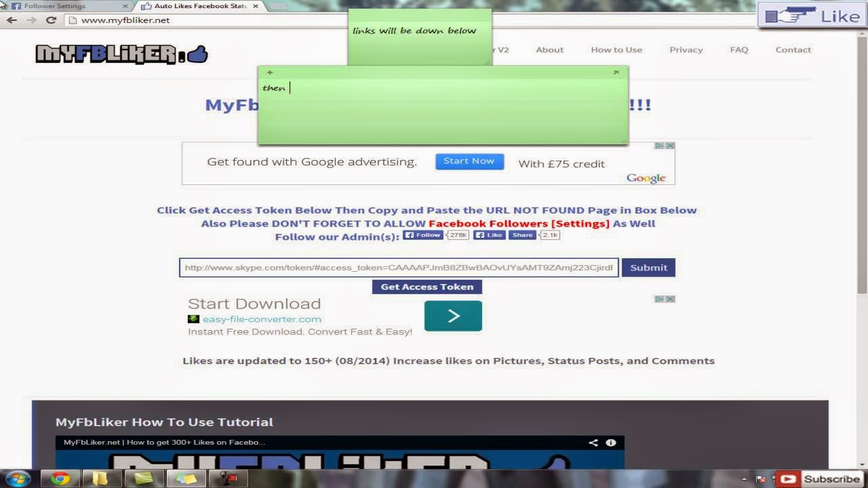868x488 pixels.
Task: Open the easy-file-converter.com ad link
Action: click(x=262, y=319)
